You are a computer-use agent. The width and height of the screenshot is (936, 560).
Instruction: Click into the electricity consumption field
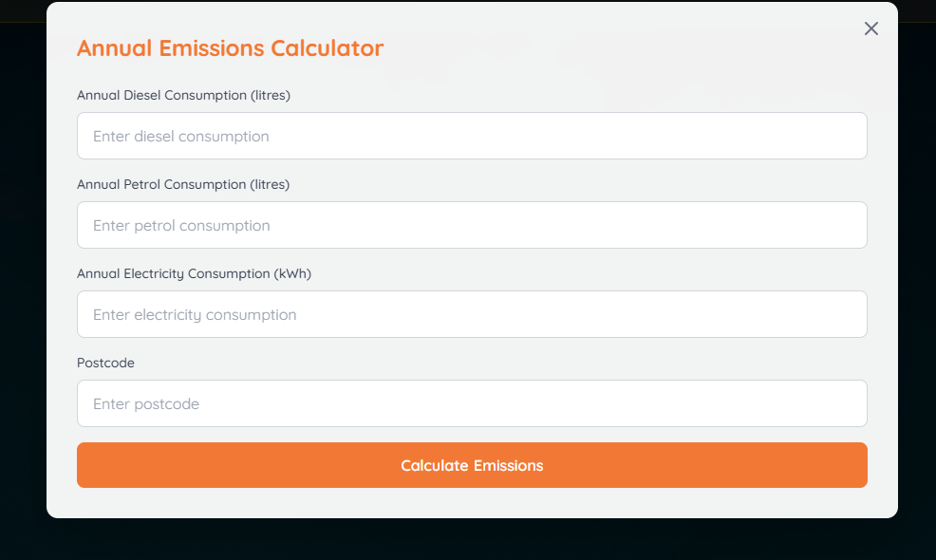[472, 314]
